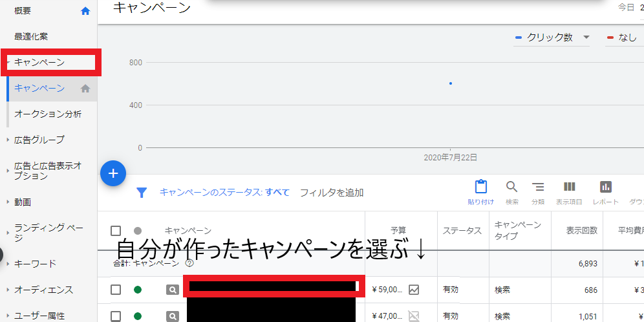Sort by キャンペーン タイプ column header
Viewport: 644px width, 322px height.
click(518, 230)
